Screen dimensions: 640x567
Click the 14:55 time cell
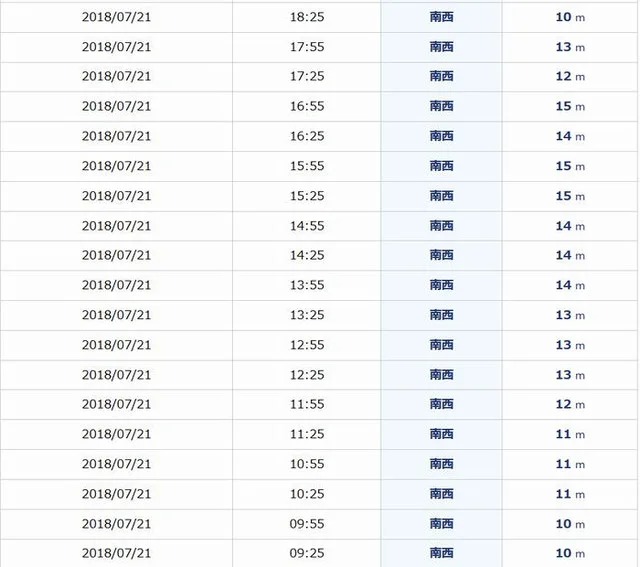(307, 226)
